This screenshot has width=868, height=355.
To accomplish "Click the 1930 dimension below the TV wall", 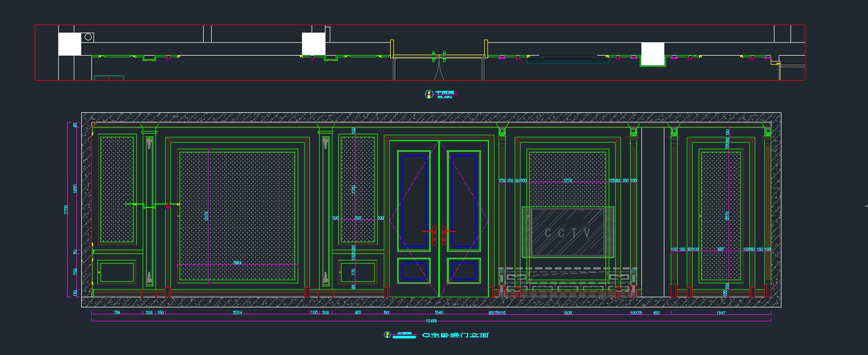I will [568, 313].
